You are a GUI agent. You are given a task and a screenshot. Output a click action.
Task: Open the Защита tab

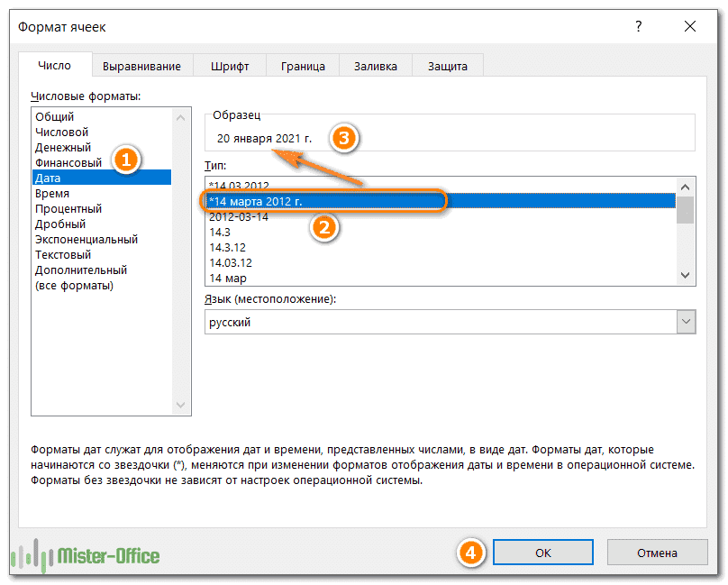tap(447, 66)
